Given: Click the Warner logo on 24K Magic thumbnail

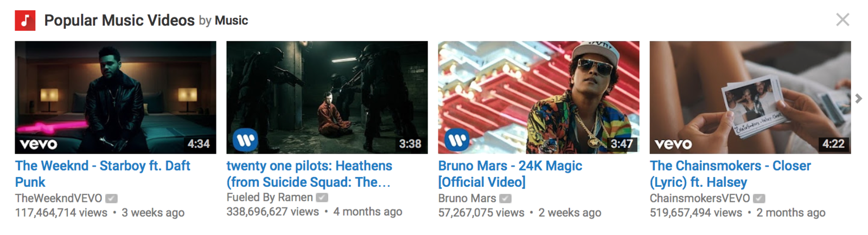Looking at the screenshot, I should (457, 140).
